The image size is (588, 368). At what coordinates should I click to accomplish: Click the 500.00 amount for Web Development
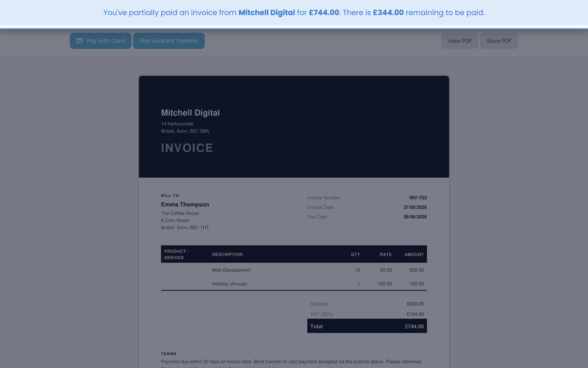[416, 270]
